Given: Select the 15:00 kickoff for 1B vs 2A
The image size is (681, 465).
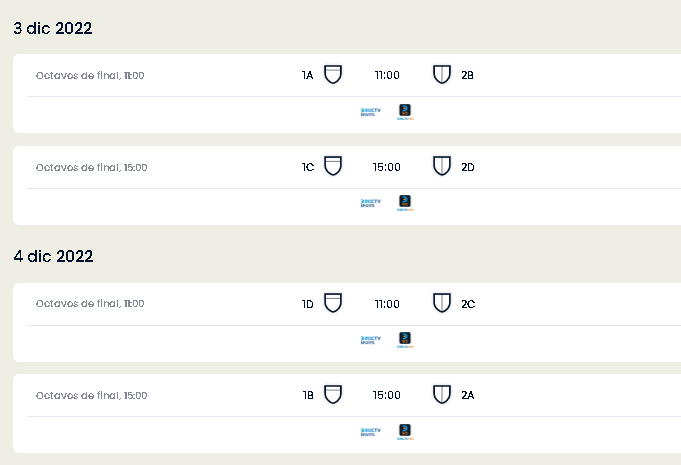Looking at the screenshot, I should click(387, 395).
